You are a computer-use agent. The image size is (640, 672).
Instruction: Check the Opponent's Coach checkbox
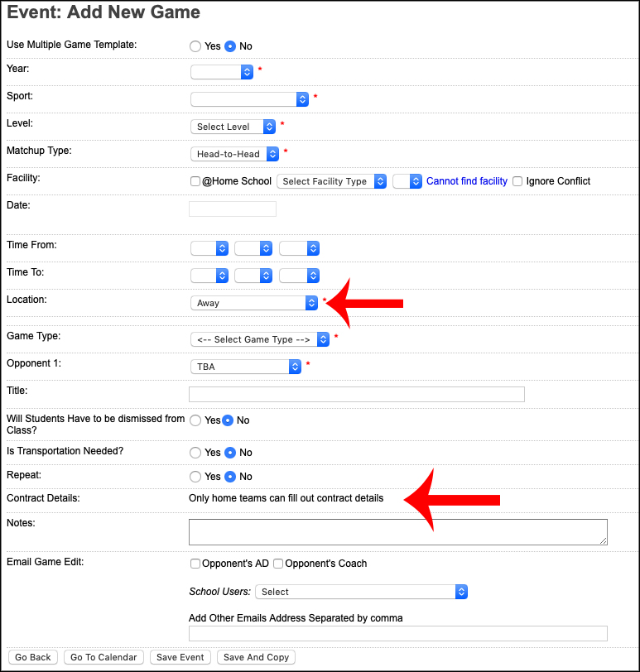[x=278, y=564]
